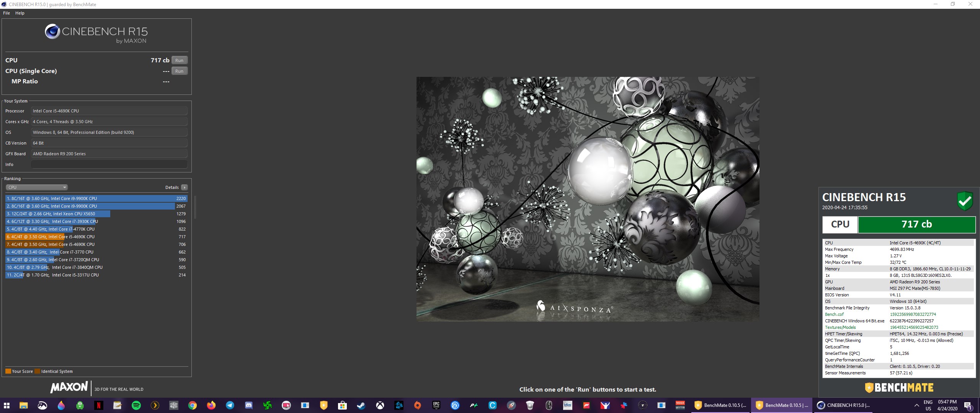
Task: Select ranking row Intel Core i7-3720QM
Action: [x=96, y=260]
